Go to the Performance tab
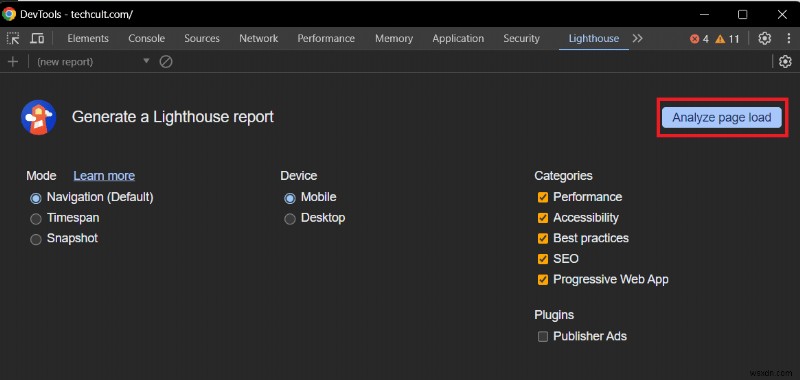This screenshot has width=800, height=380. pos(326,38)
